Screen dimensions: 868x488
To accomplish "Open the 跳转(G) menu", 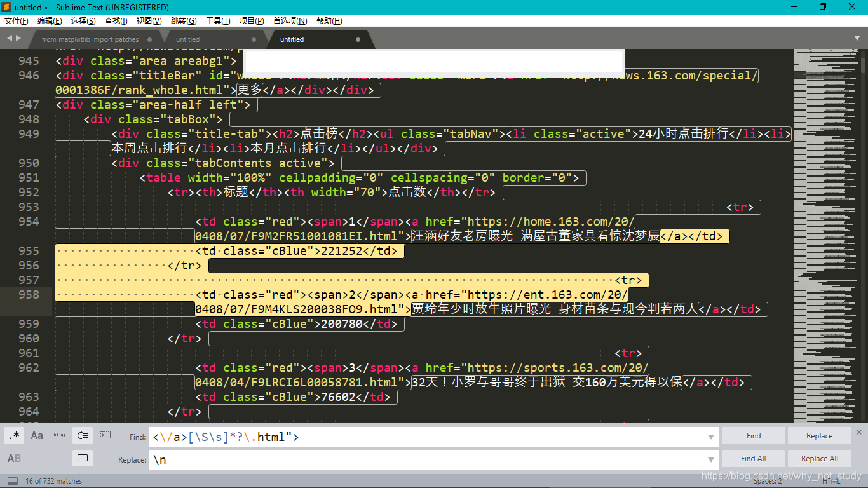I will (184, 21).
